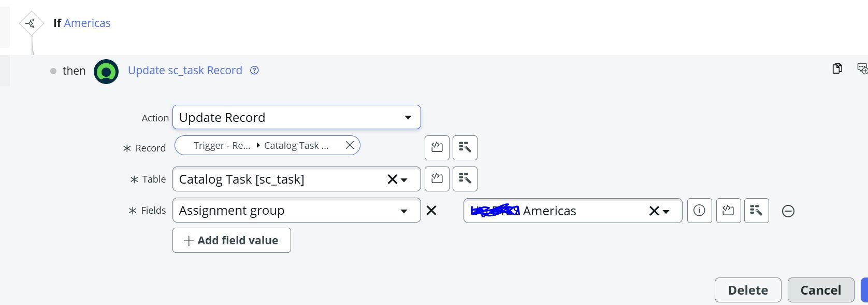
Task: Clear the Catalog Task table selection
Action: click(392, 179)
